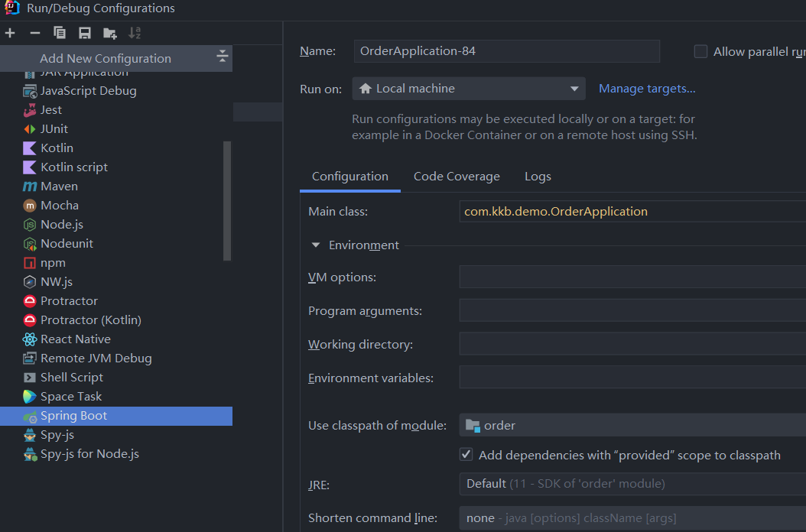Click the Save configuration icon
The image size is (806, 532).
85,34
